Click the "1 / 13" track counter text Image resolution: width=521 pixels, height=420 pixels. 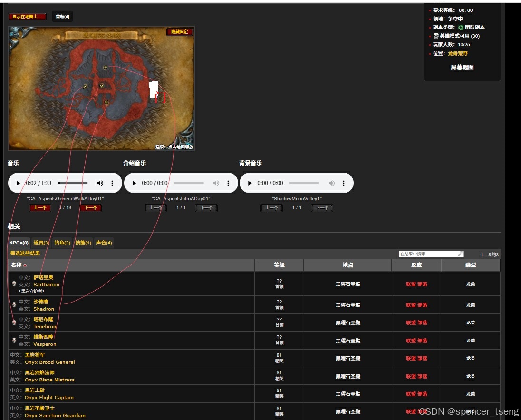pos(66,208)
